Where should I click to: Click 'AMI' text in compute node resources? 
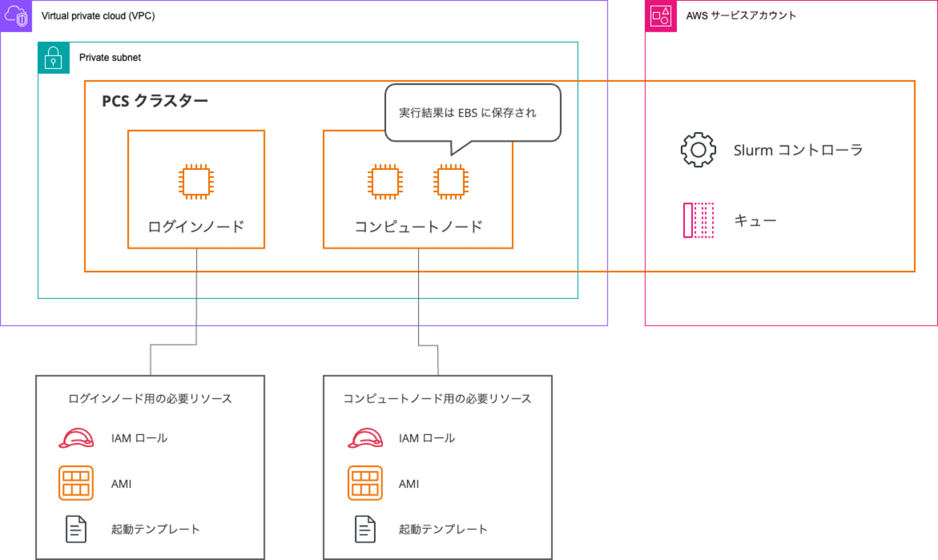tap(409, 484)
